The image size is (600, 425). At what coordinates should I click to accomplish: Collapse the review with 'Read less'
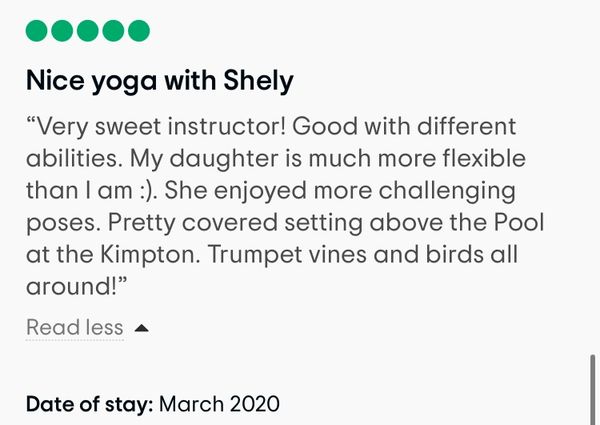[x=74, y=327]
